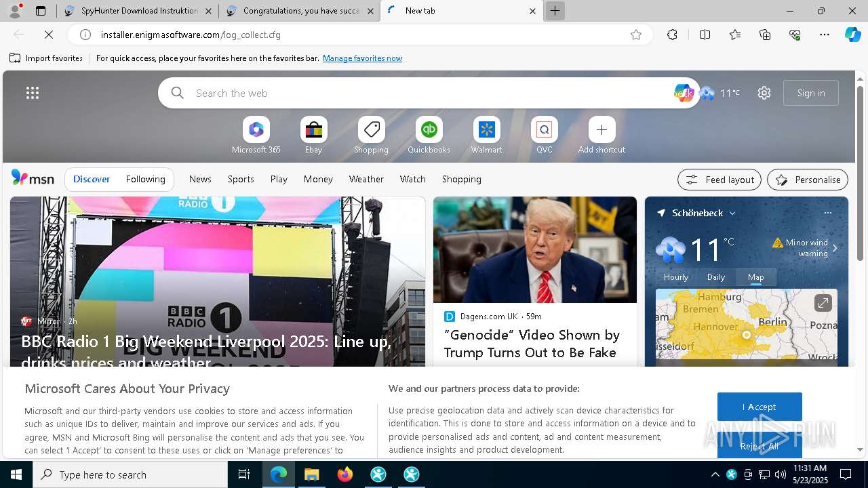
Task: Click the taskbar search box
Action: (130, 474)
